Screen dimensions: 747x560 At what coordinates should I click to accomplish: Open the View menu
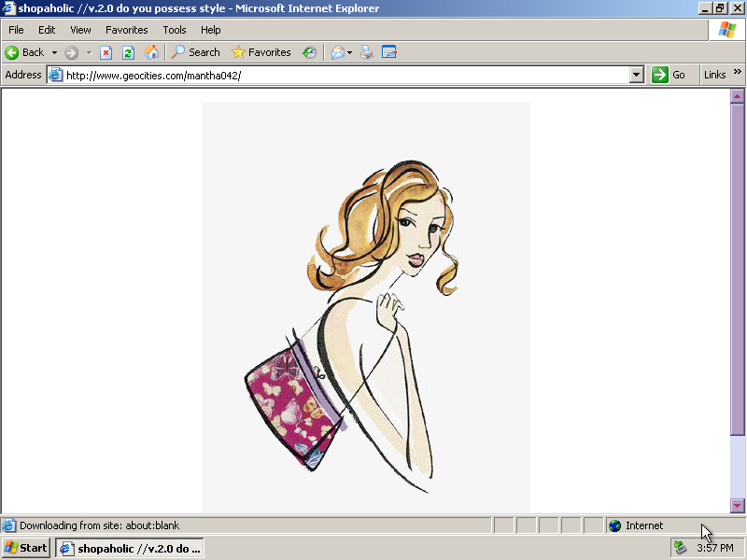click(80, 30)
